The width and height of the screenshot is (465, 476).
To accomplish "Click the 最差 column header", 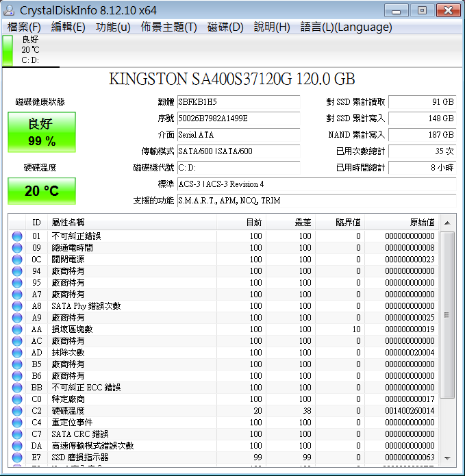I will [x=291, y=223].
